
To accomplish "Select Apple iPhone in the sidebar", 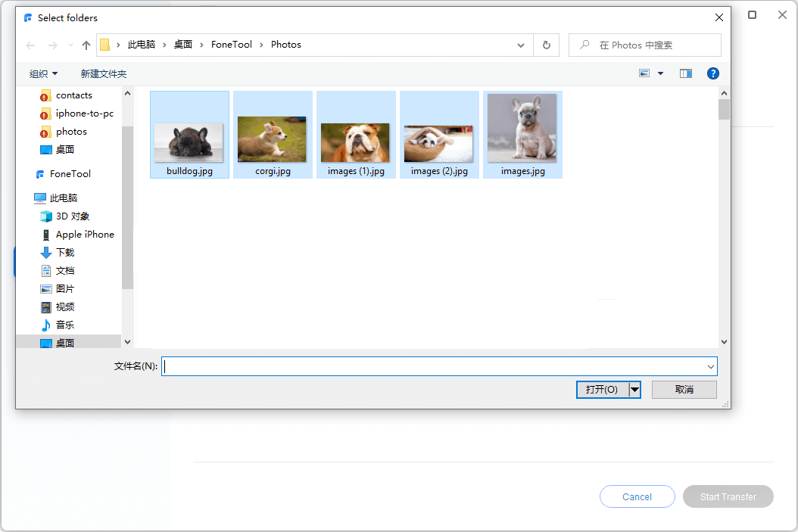I will click(x=85, y=235).
